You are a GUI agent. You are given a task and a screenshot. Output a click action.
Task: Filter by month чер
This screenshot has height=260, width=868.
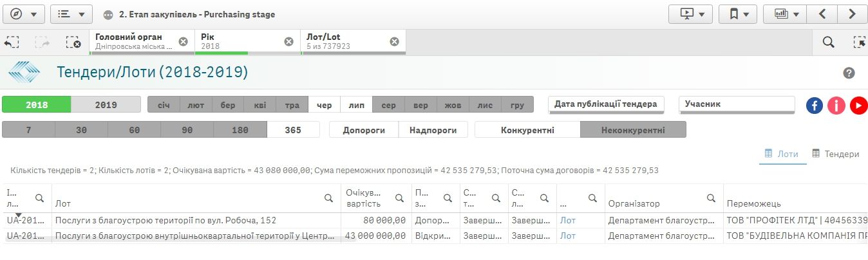click(x=325, y=105)
